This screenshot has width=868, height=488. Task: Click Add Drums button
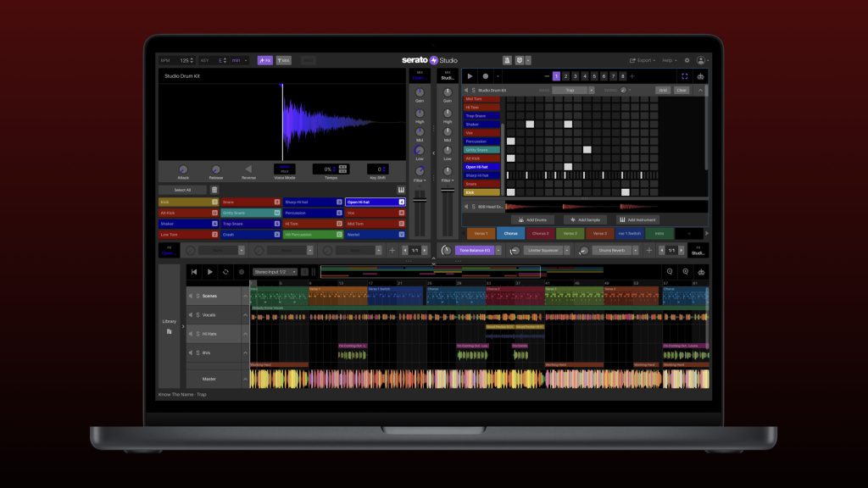(532, 219)
